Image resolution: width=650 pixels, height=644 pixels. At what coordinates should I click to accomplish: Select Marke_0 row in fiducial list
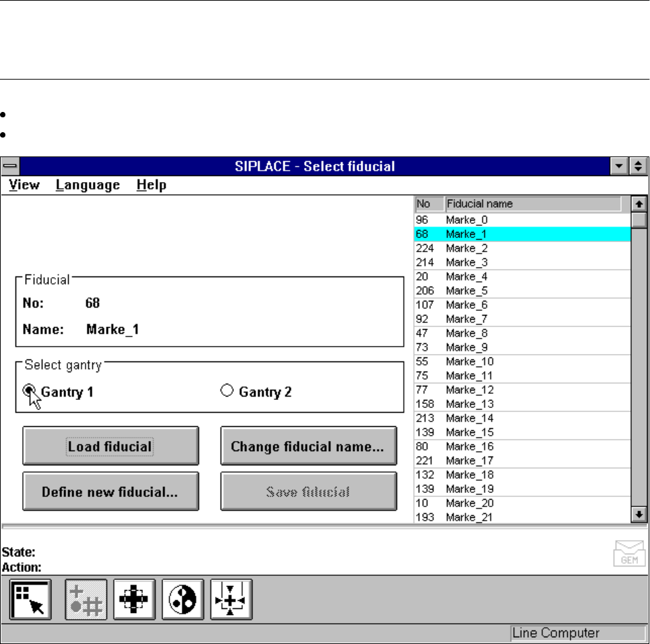(523, 220)
